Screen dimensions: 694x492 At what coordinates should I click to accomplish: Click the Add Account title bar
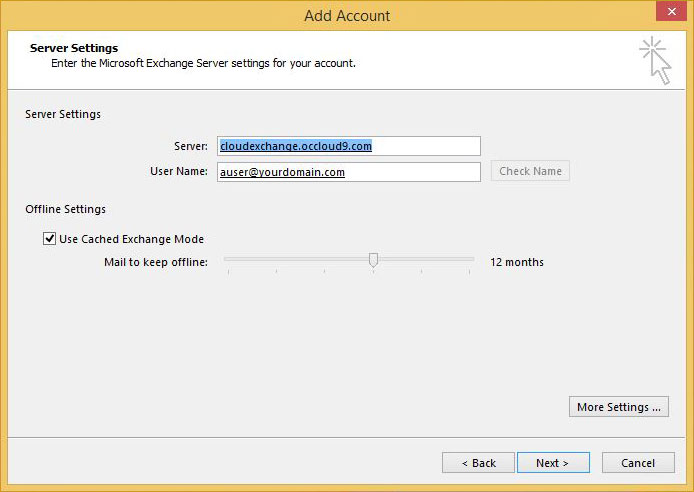click(x=347, y=16)
